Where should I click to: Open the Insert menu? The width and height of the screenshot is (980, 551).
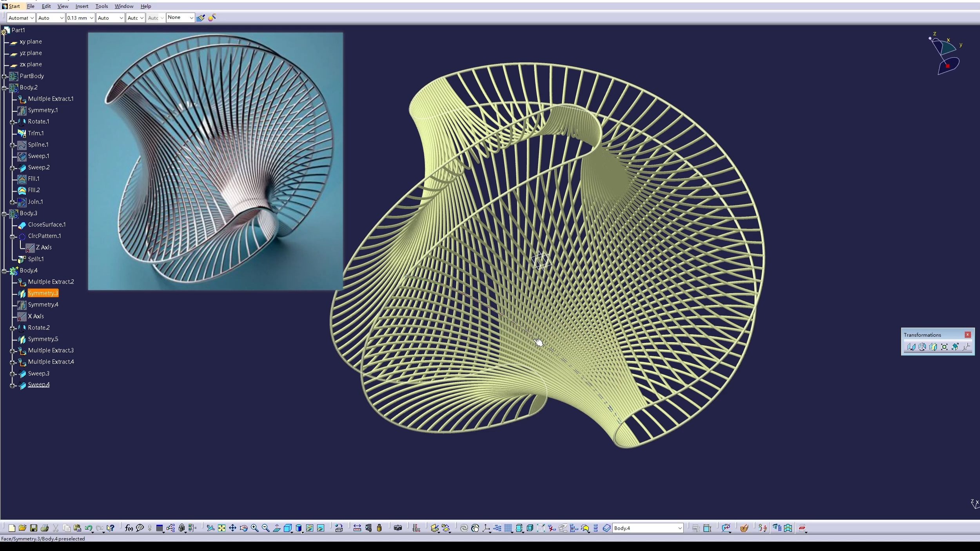(x=82, y=6)
